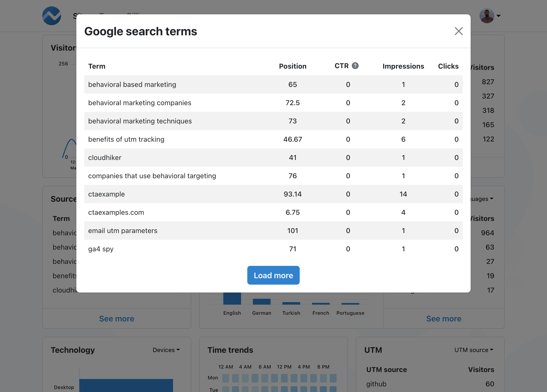Open the user profile avatar menu
Image resolution: width=547 pixels, height=392 pixels.
pos(486,16)
